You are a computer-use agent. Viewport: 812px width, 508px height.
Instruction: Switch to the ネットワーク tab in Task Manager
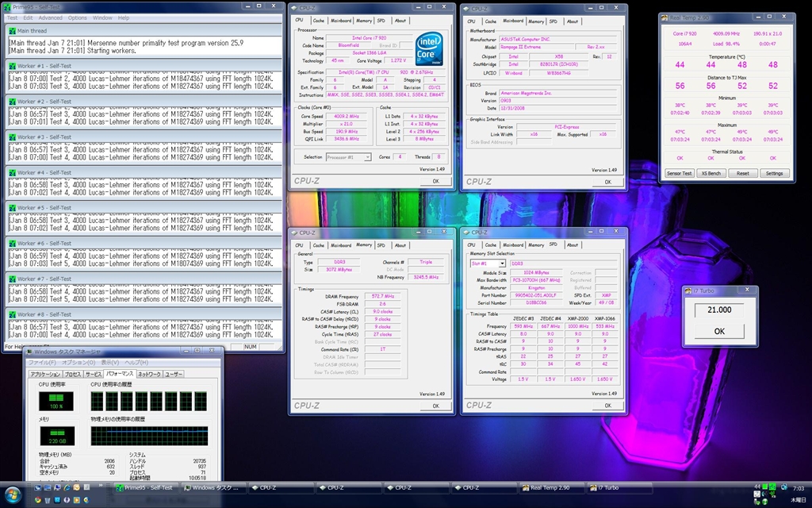point(149,373)
